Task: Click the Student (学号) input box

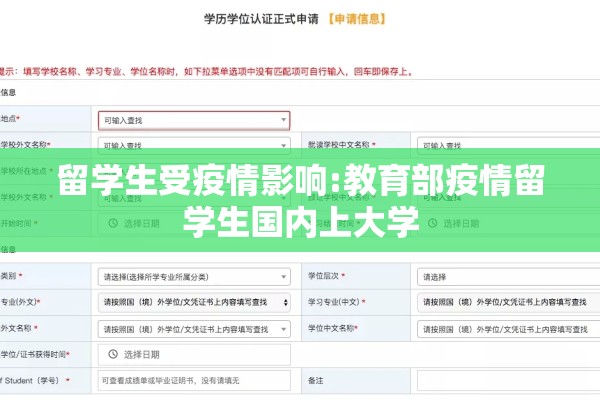Action: (194, 380)
